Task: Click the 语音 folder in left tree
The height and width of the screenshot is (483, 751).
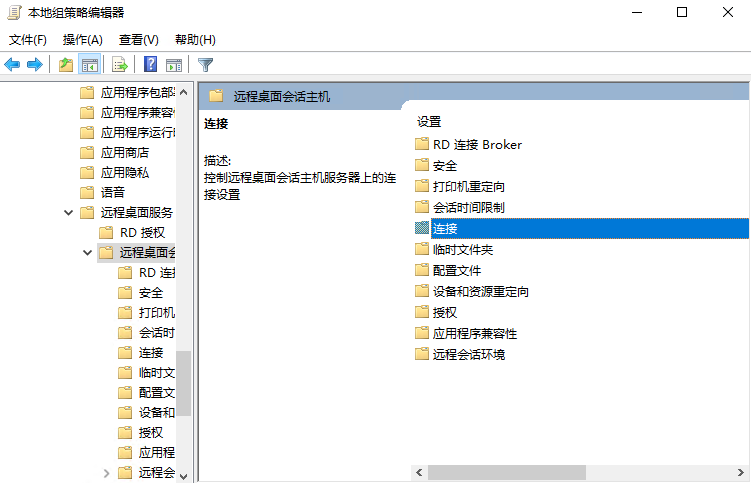Action: [x=113, y=192]
